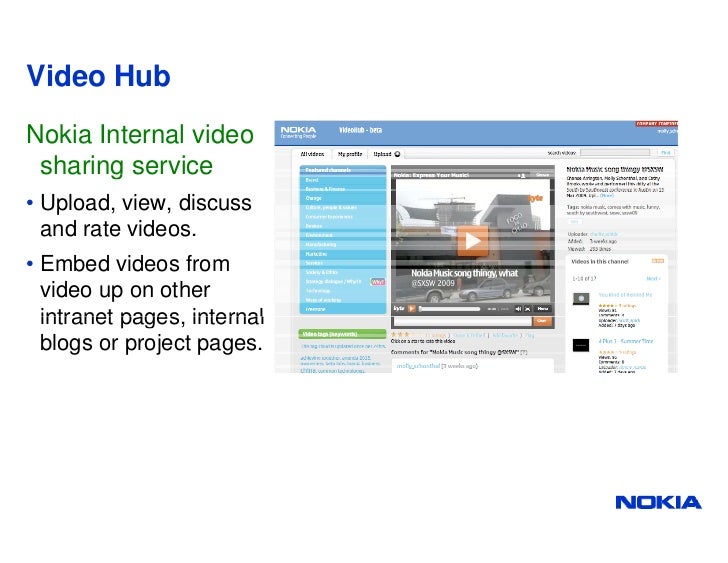
Task: Open the Upload tab
Action: click(x=383, y=154)
